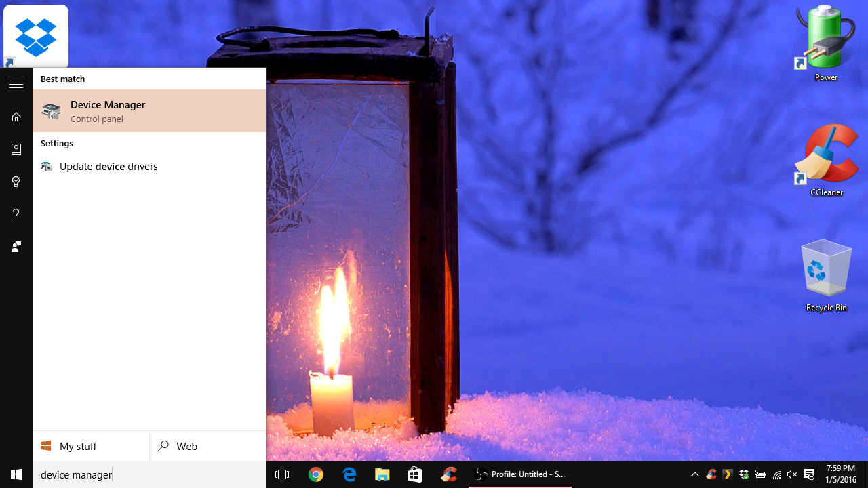Select Update device drivers setting
The image size is (868, 488).
[108, 167]
